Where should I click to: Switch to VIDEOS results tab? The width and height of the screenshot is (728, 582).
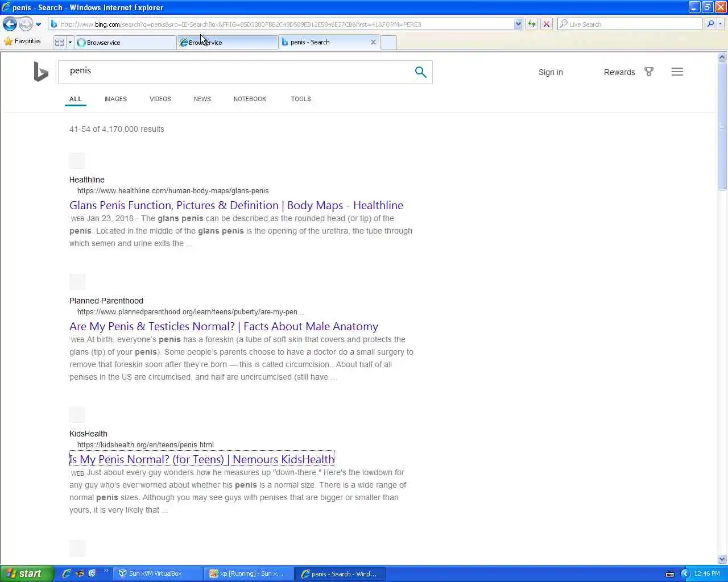click(x=160, y=99)
